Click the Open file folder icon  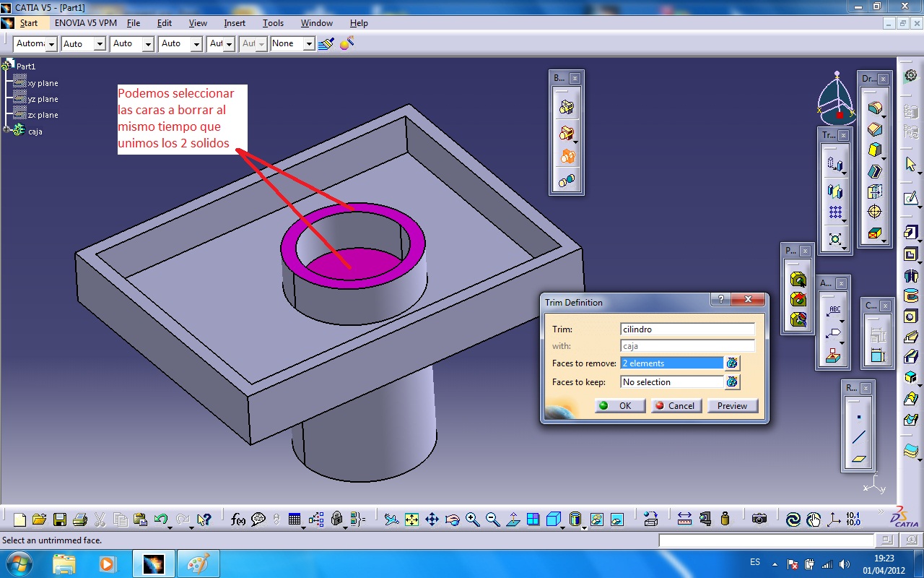coord(39,519)
